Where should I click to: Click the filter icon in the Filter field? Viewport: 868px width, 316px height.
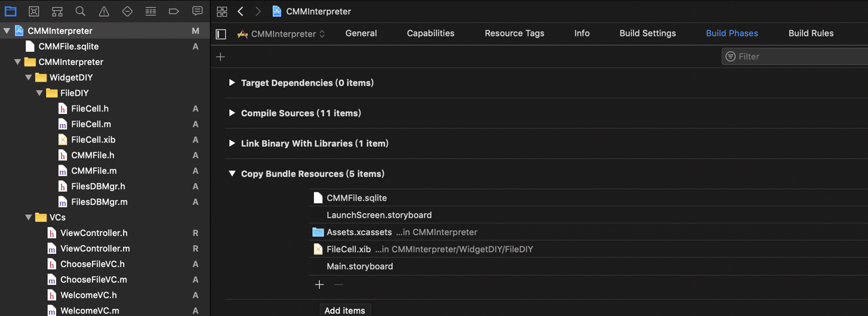pyautogui.click(x=730, y=57)
